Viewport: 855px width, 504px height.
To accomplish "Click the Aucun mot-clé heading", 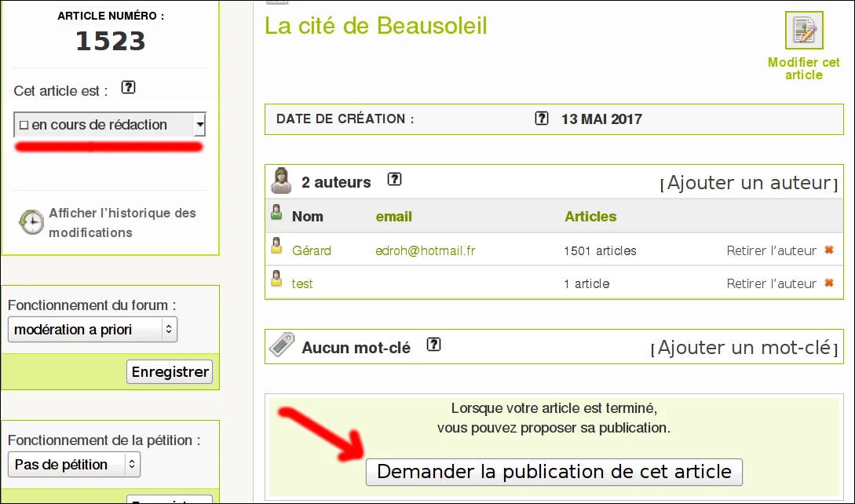I will [356, 348].
